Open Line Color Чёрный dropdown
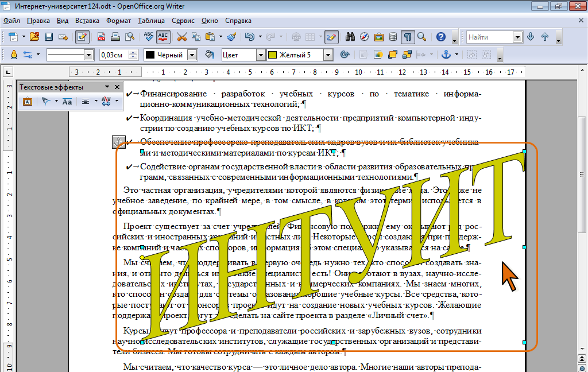 click(192, 55)
